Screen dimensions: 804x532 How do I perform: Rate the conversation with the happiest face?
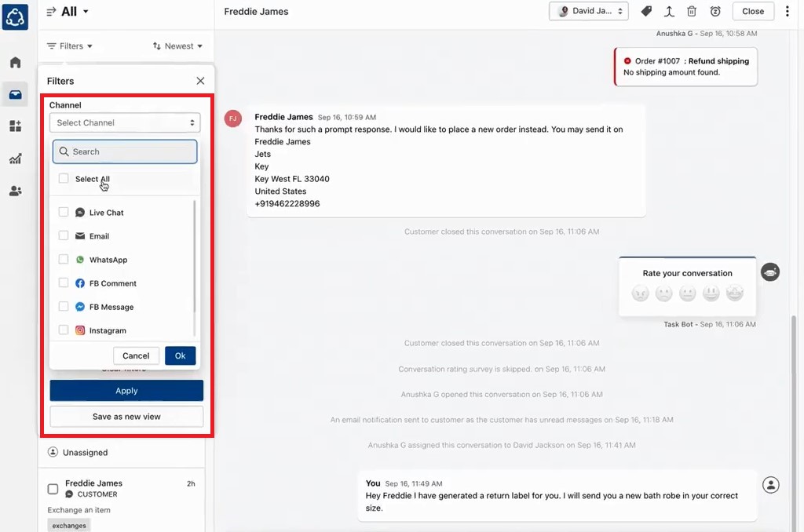point(735,293)
